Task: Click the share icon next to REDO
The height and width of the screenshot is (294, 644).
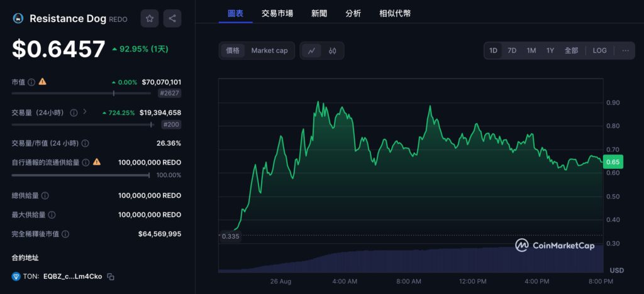Action: click(x=172, y=18)
